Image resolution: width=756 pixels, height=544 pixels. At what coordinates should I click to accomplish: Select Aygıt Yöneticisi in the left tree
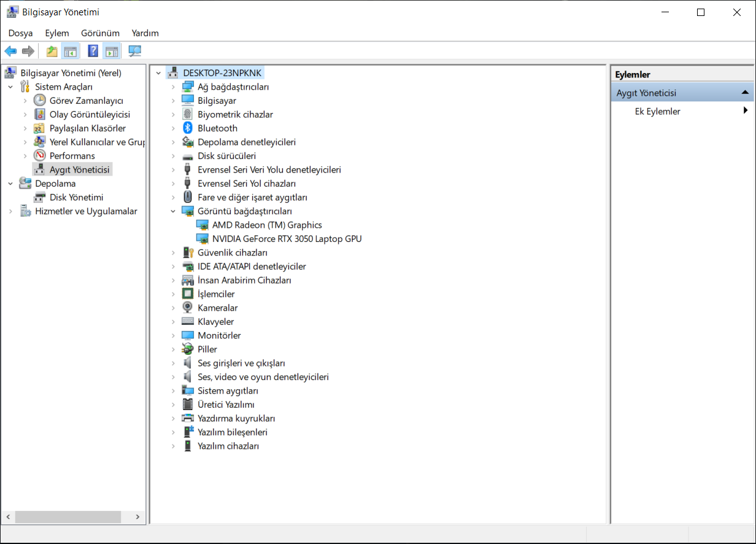[x=80, y=169]
